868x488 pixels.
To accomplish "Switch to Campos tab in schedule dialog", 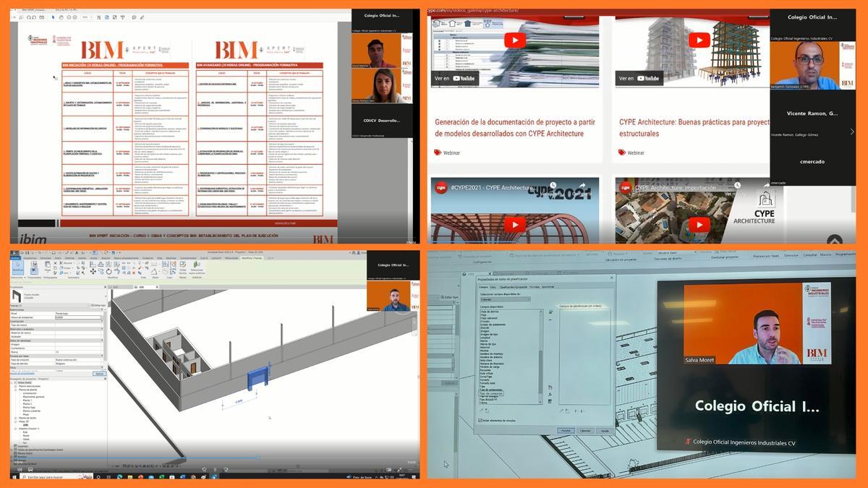I will (x=483, y=288).
